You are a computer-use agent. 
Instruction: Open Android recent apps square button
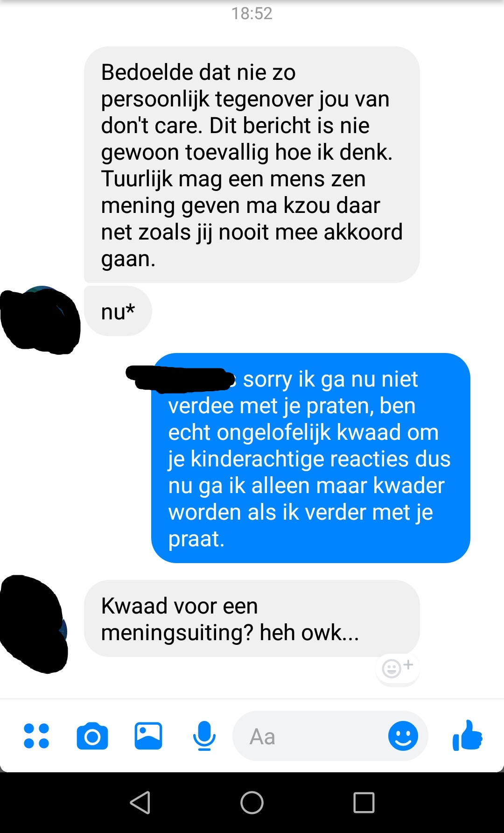tap(364, 803)
